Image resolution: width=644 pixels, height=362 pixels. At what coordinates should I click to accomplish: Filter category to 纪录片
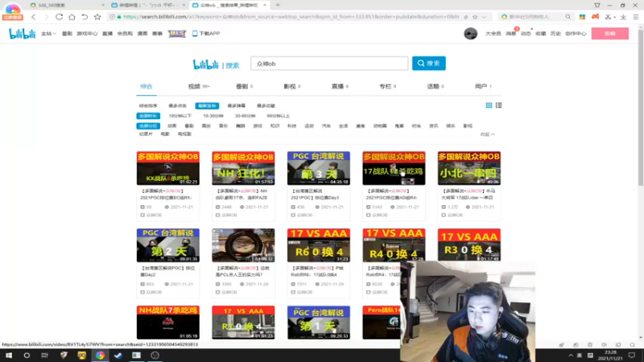146,134
